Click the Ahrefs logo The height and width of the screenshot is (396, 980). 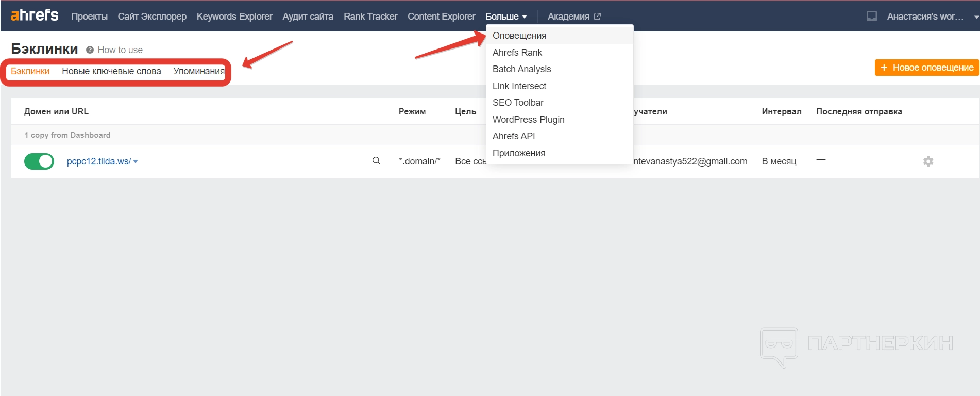[x=35, y=15]
